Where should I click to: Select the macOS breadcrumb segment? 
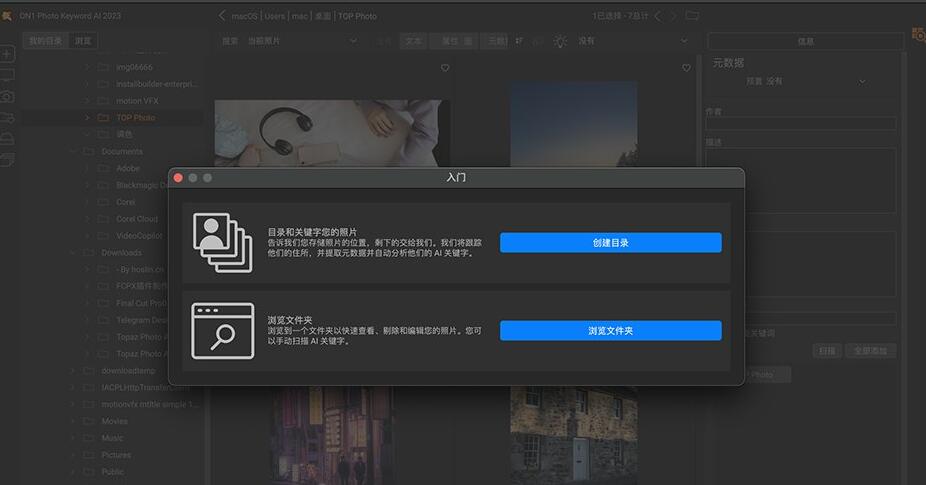click(x=244, y=17)
